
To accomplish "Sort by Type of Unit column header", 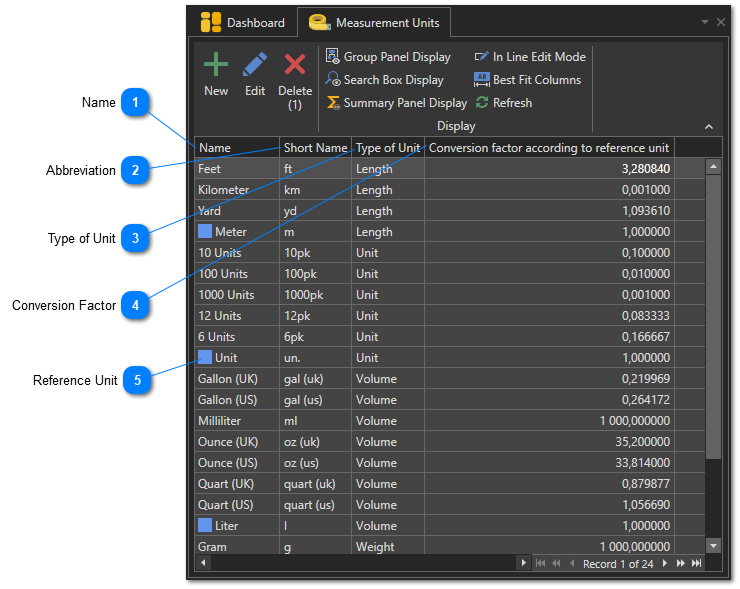I will pyautogui.click(x=388, y=148).
